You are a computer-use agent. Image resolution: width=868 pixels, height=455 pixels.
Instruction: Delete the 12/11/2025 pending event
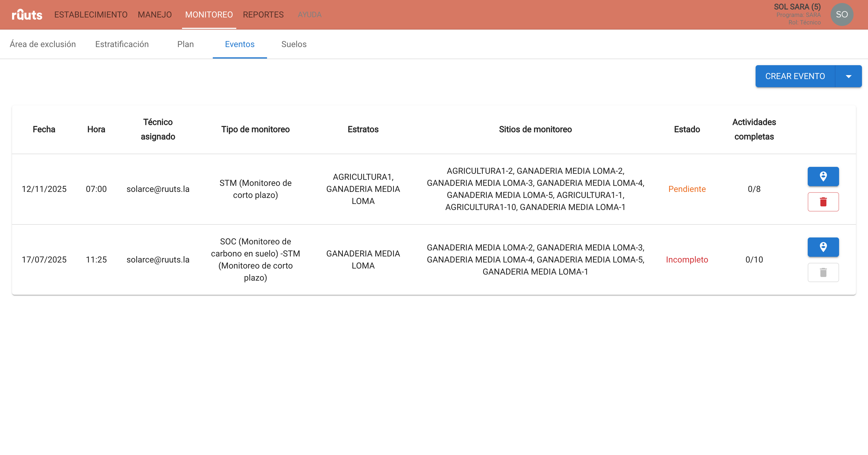823,202
